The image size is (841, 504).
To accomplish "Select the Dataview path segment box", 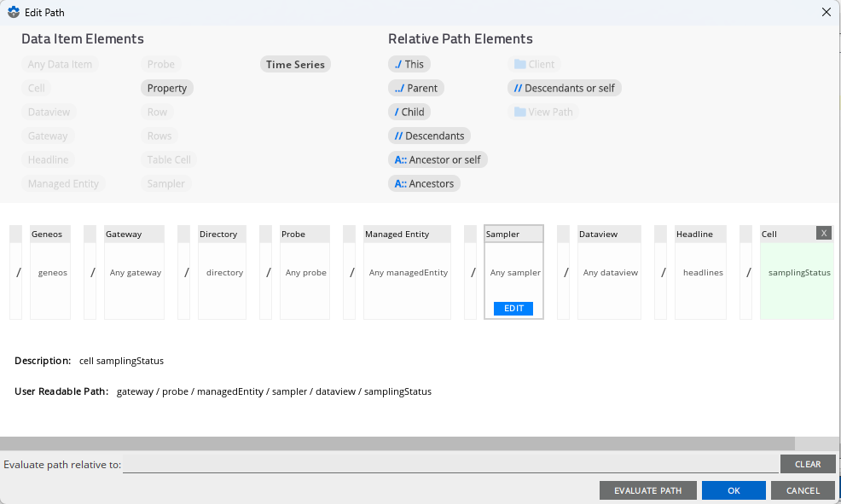I will 610,273.
